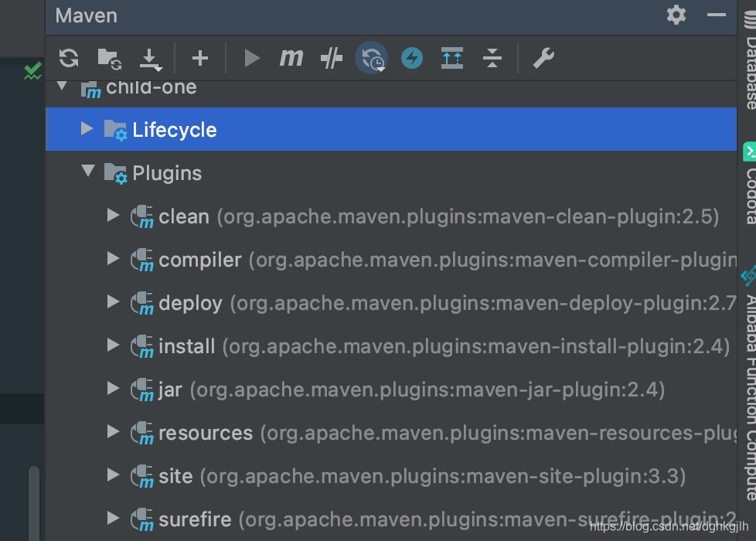Click green checkmark inspection indicator
756x541 pixels.
point(32,71)
